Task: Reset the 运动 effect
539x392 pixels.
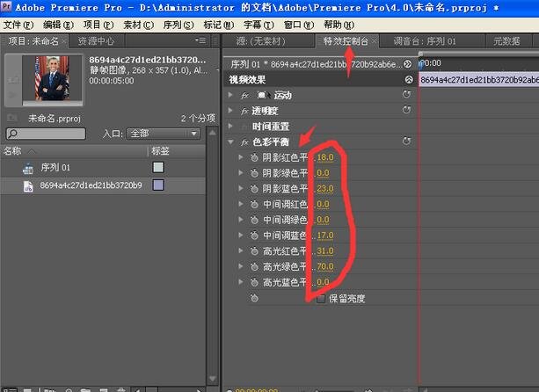Action: pos(406,94)
